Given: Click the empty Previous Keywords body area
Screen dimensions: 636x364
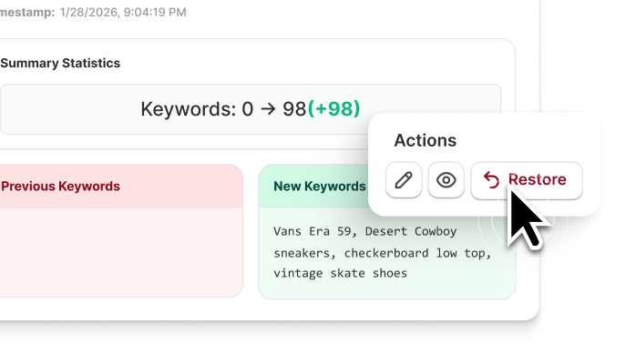Looking at the screenshot, I should point(121,252).
